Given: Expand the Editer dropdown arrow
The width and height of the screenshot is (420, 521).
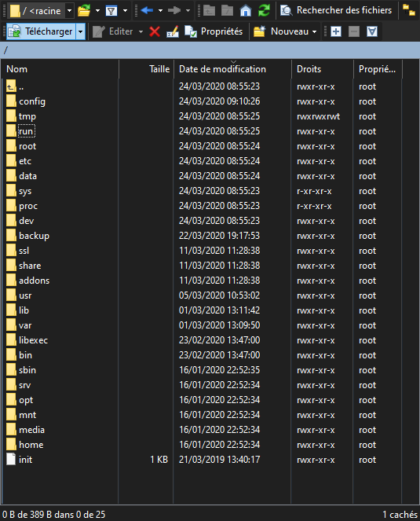Looking at the screenshot, I should point(141,31).
